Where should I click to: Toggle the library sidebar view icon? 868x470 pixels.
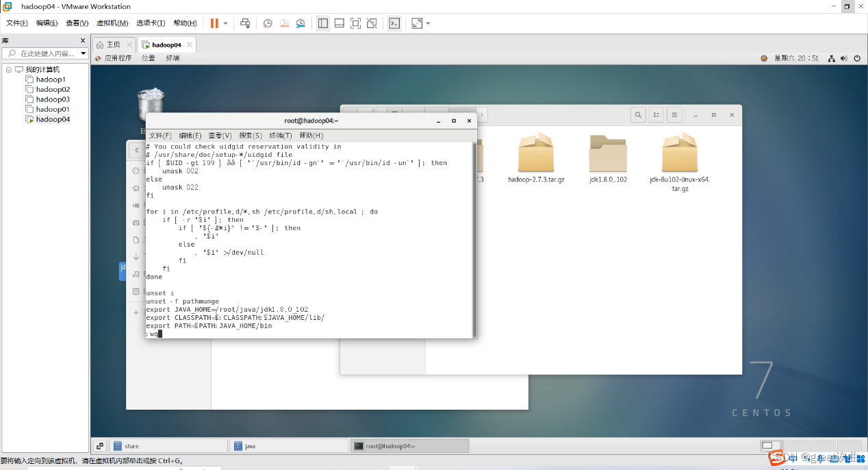click(x=323, y=23)
